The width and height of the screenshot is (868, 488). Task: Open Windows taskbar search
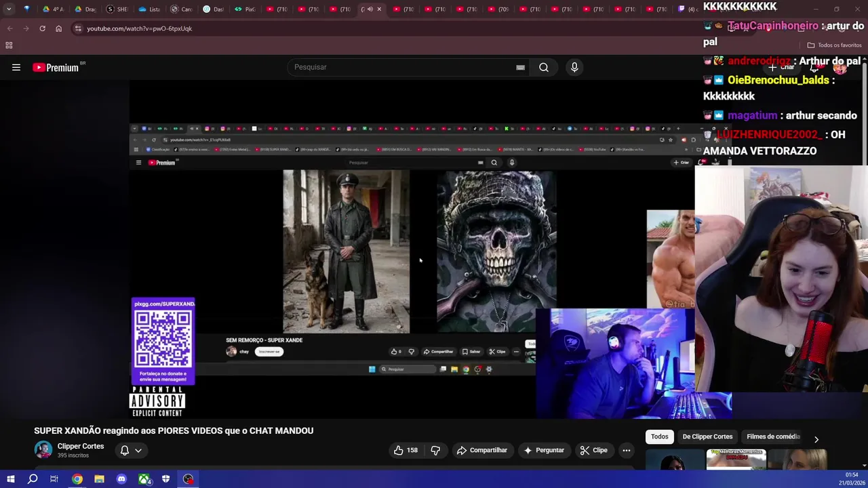(33, 479)
